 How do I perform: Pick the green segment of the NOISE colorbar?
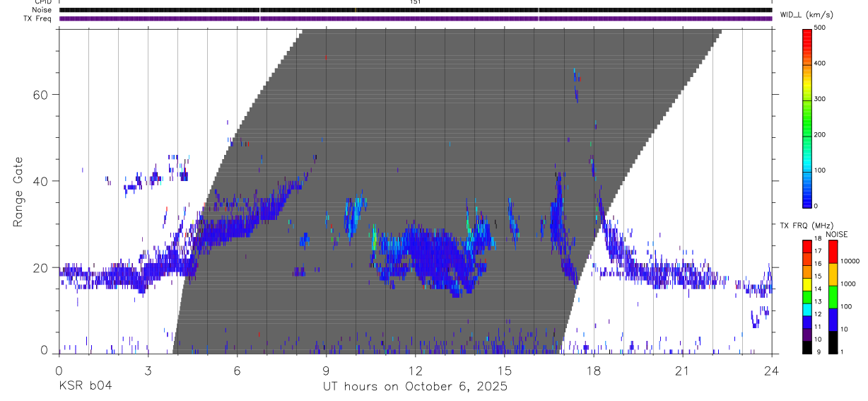(832, 296)
